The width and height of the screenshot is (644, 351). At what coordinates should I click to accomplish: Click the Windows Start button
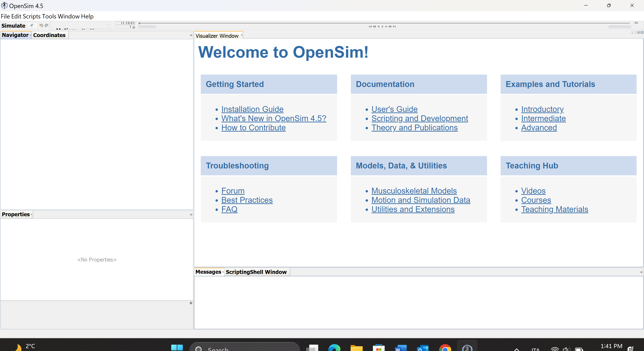177,348
